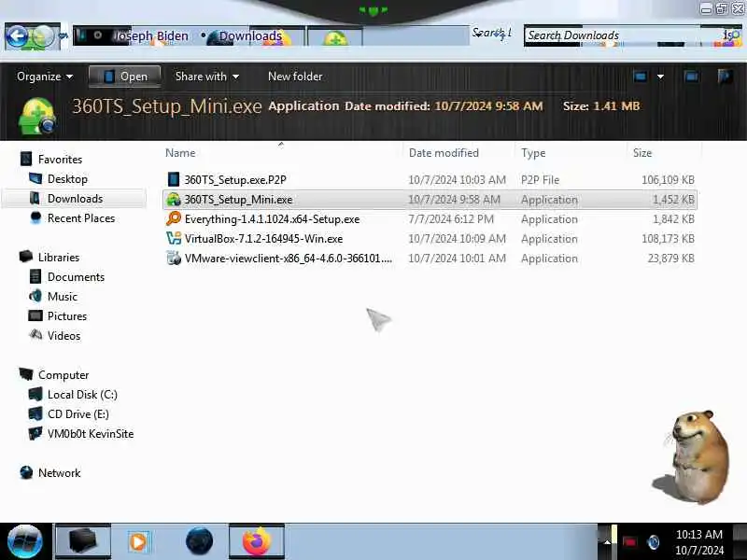Click the red flag tray icon
Viewport: 747px width, 560px height.
[629, 542]
